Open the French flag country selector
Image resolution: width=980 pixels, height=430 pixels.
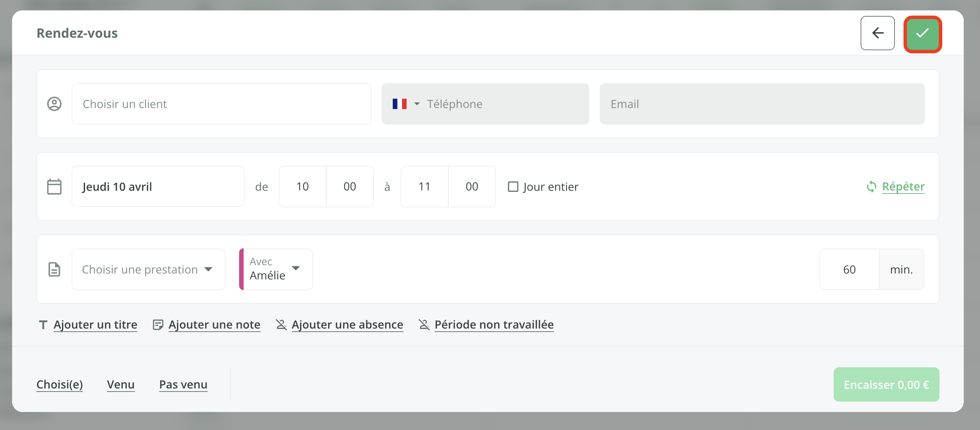pos(406,104)
